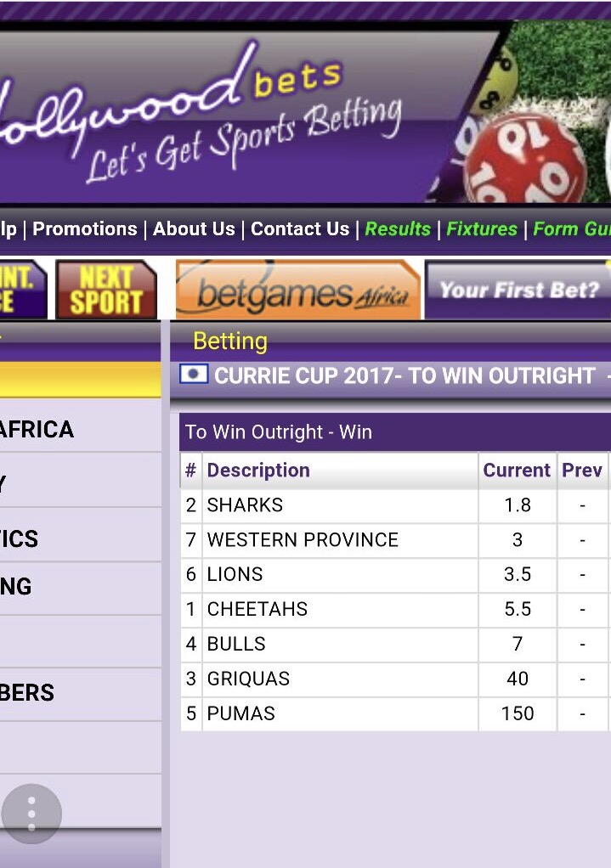
Task: Pick Western Province odds of 3
Action: [517, 540]
